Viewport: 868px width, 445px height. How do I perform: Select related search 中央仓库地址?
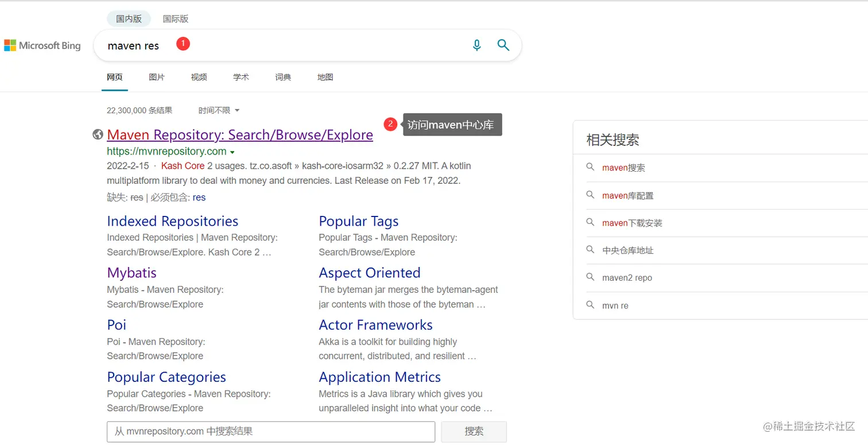628,250
